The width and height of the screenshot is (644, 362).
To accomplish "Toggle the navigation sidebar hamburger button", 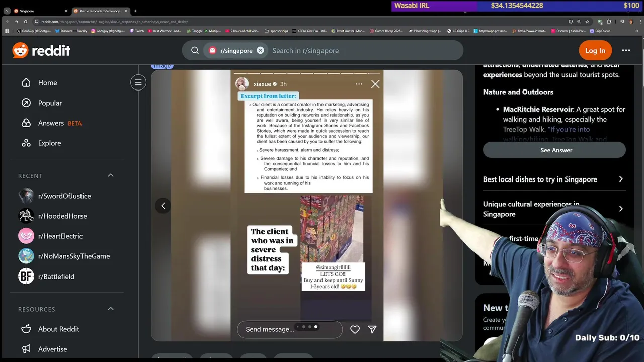I will (x=138, y=82).
